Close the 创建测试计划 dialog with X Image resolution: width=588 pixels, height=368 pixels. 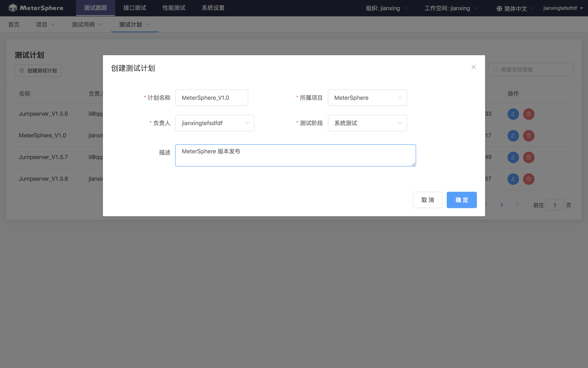(473, 67)
